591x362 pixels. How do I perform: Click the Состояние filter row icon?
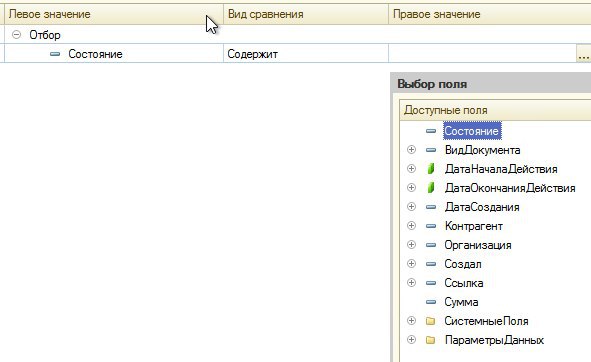click(55, 54)
